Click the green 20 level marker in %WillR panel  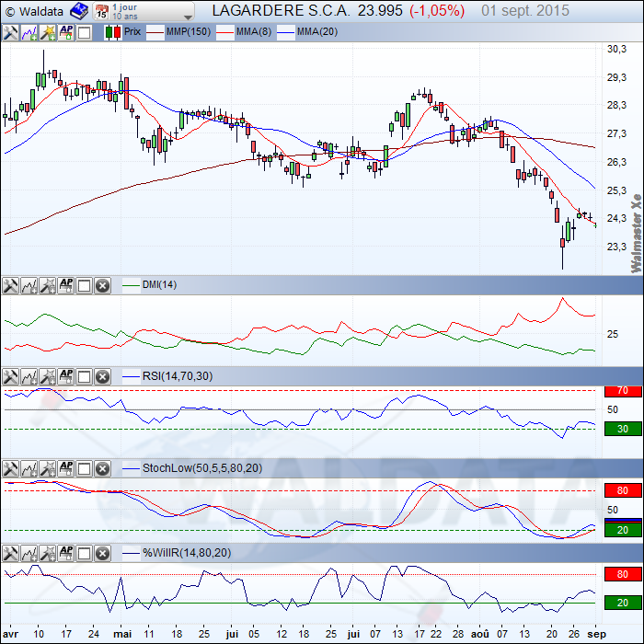tap(623, 603)
